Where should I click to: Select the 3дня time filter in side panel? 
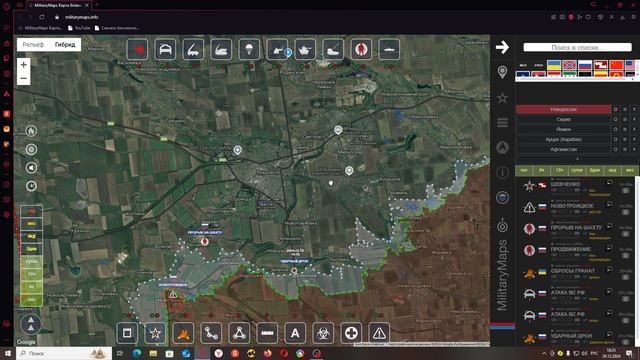(595, 171)
